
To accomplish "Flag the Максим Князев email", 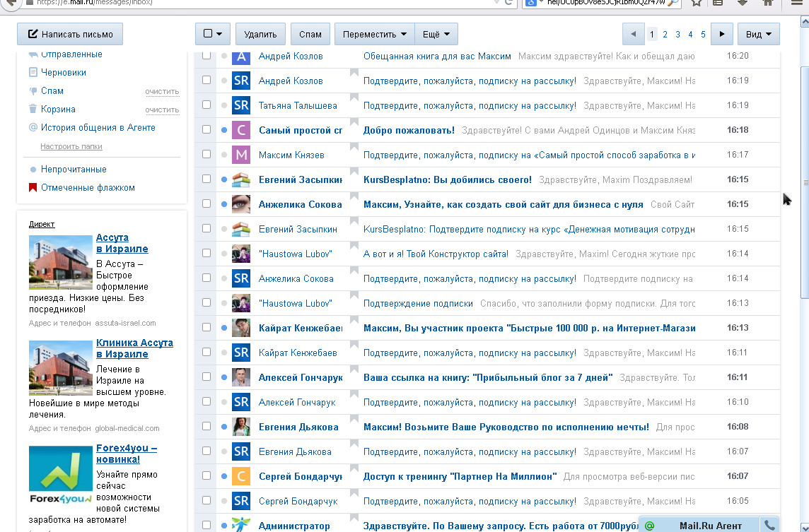I will [x=354, y=147].
